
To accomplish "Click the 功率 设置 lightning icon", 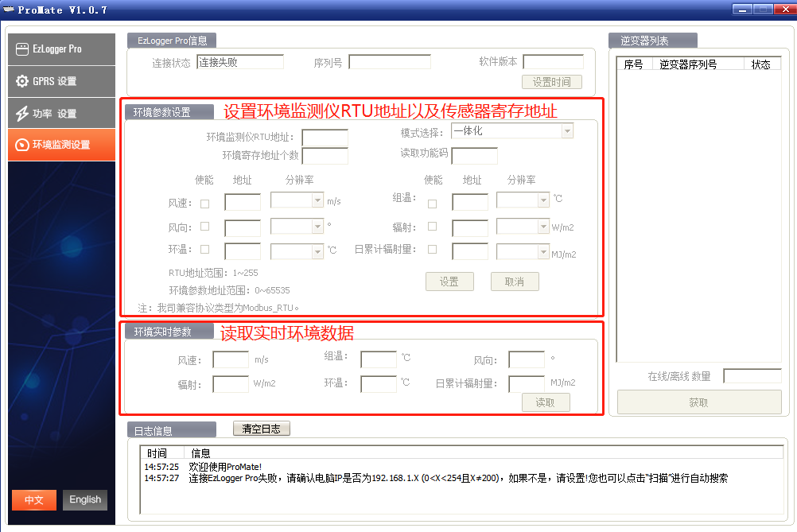I will [x=22, y=114].
